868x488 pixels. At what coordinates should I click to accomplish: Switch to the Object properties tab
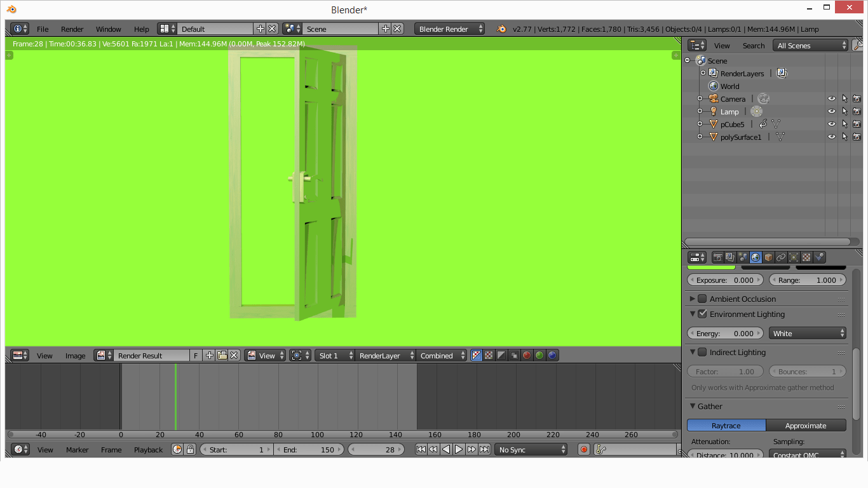[x=768, y=257]
